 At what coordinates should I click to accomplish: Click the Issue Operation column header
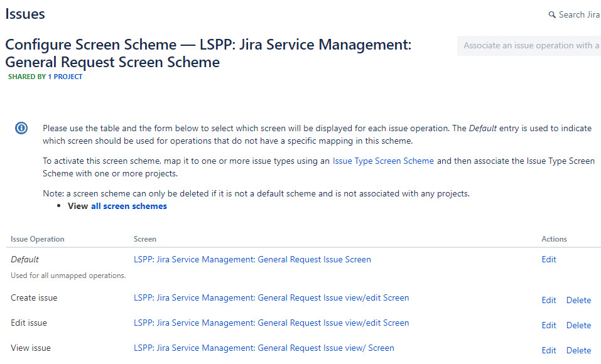point(38,239)
